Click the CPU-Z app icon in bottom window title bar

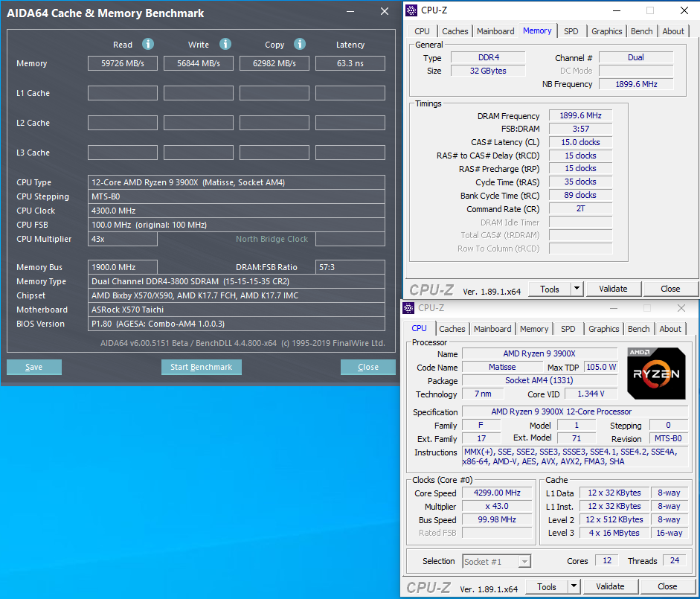pos(408,308)
